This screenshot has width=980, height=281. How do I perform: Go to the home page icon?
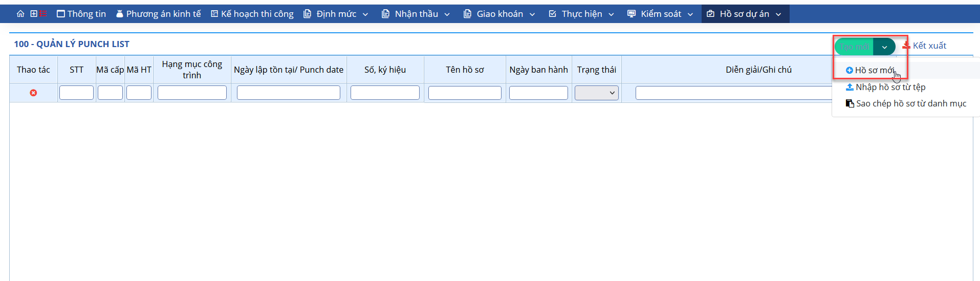tap(20, 14)
